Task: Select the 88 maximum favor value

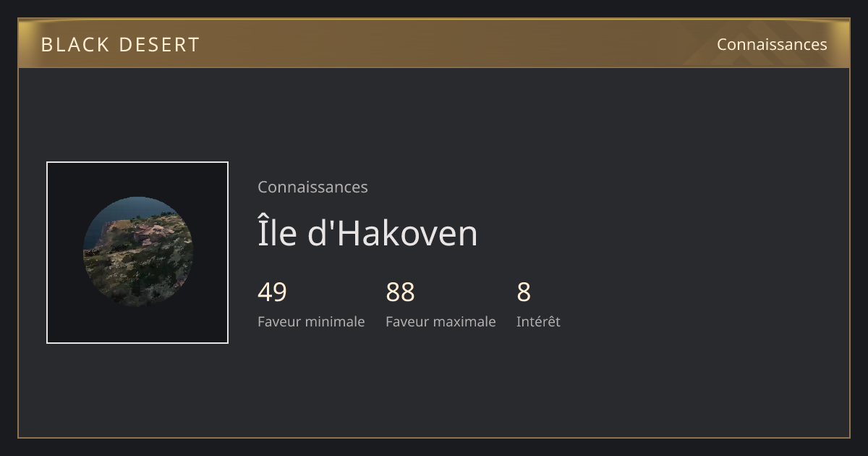Action: (400, 292)
